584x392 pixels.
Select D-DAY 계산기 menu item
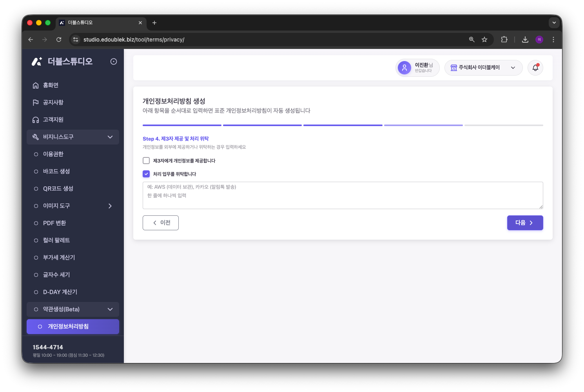click(x=73, y=292)
